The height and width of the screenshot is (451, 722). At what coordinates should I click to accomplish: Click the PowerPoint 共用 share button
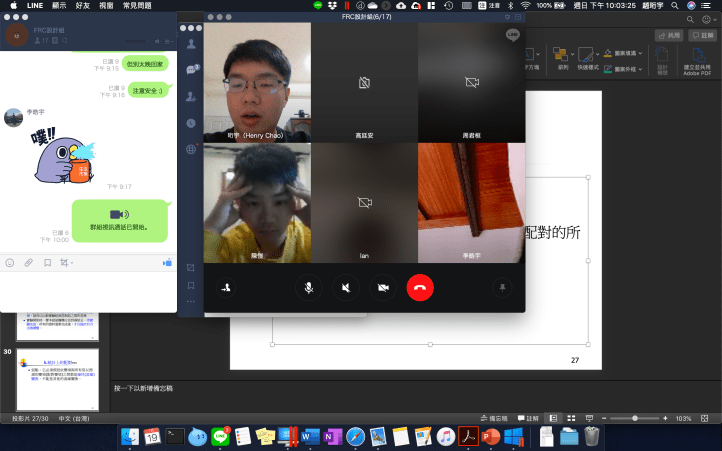click(669, 35)
